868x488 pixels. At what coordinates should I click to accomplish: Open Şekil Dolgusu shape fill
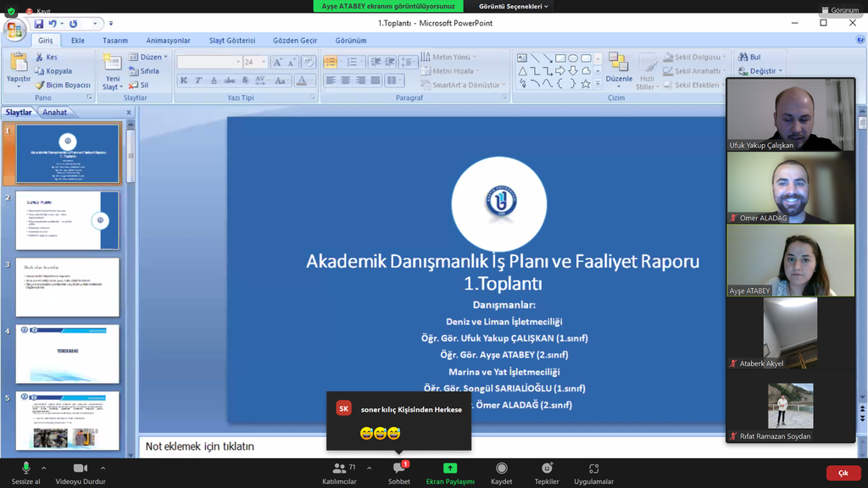pyautogui.click(x=695, y=57)
